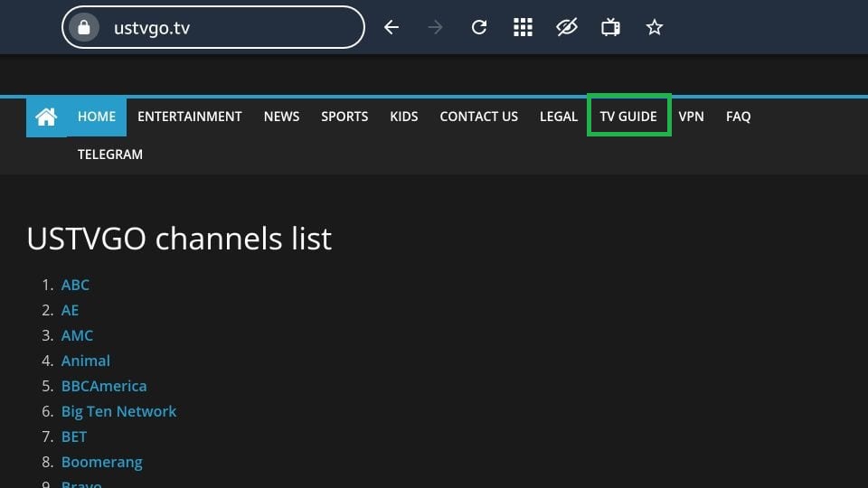Viewport: 868px width, 488px height.
Task: Go back with the left arrow
Action: click(x=392, y=27)
